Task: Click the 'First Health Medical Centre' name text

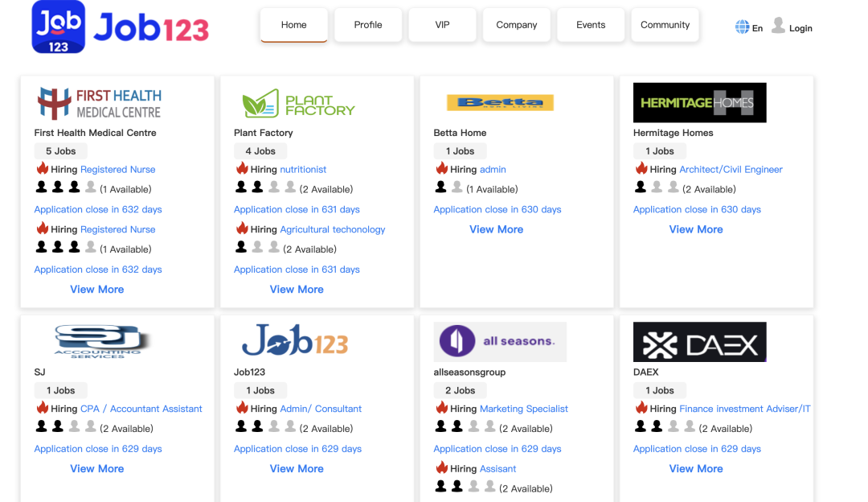Action: 95,133
